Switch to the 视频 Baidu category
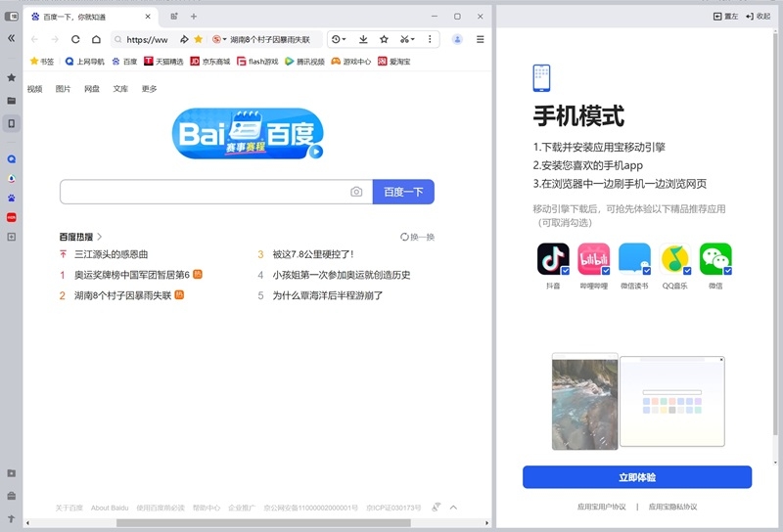Screen dimensions: 783x532 [x=35, y=89]
